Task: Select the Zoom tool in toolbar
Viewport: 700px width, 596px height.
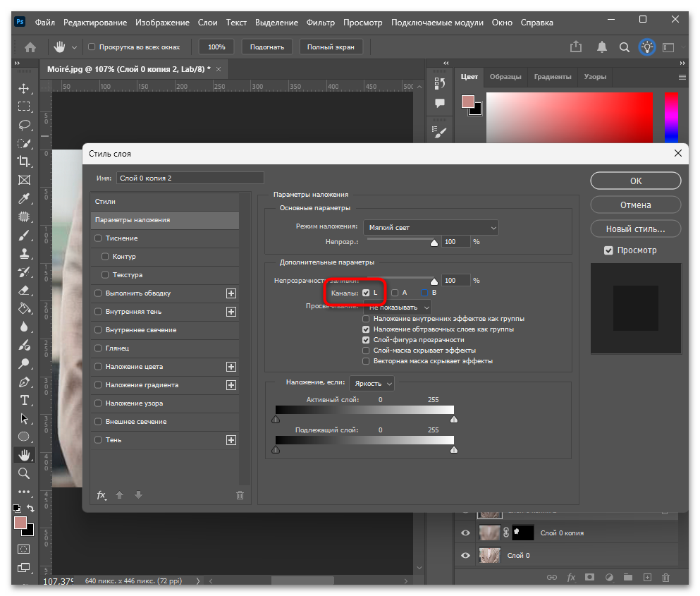Action: [24, 473]
